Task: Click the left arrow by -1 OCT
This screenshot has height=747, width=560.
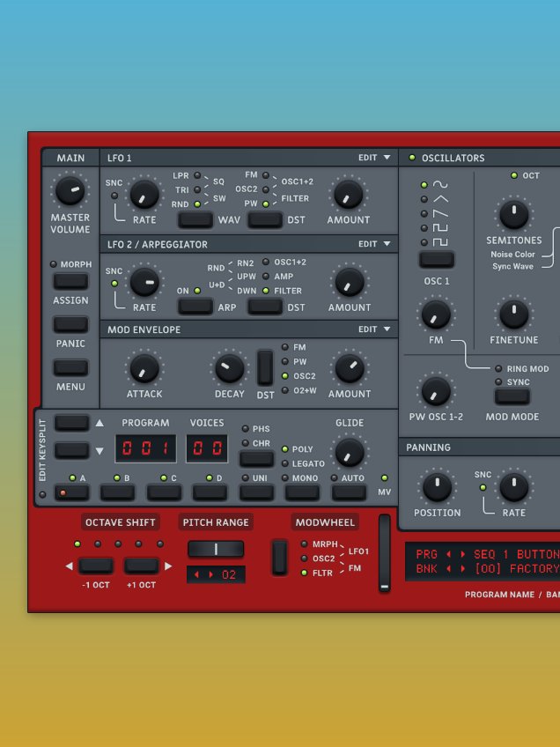Action: [69, 566]
